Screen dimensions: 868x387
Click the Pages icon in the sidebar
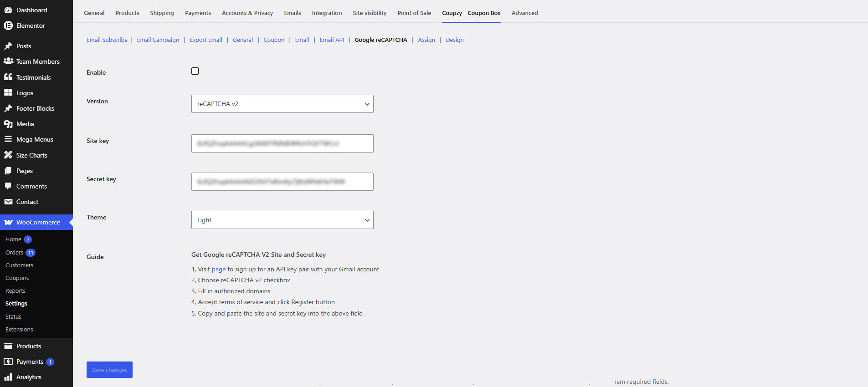click(x=8, y=171)
